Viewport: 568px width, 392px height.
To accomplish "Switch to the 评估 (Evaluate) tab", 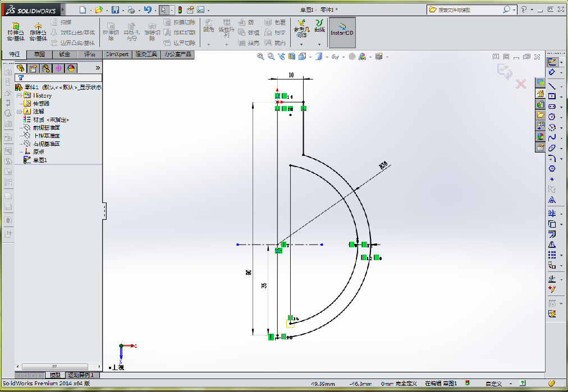I will tap(90, 54).
